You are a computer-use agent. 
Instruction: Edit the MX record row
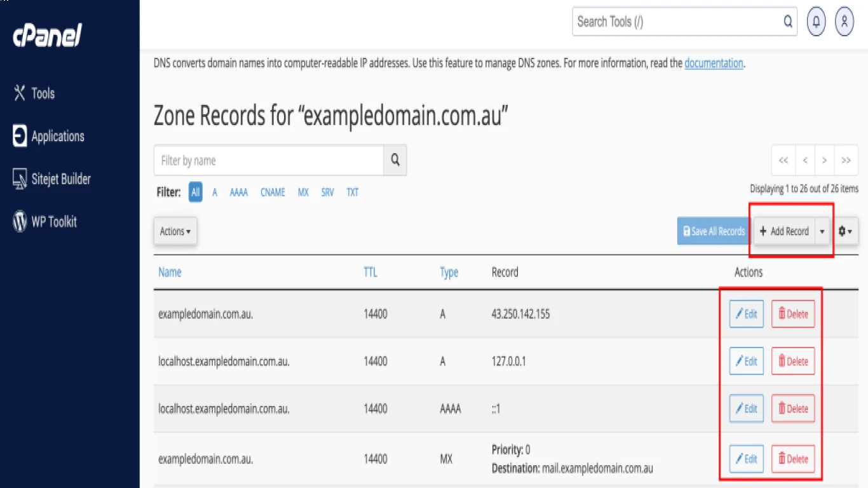747,459
